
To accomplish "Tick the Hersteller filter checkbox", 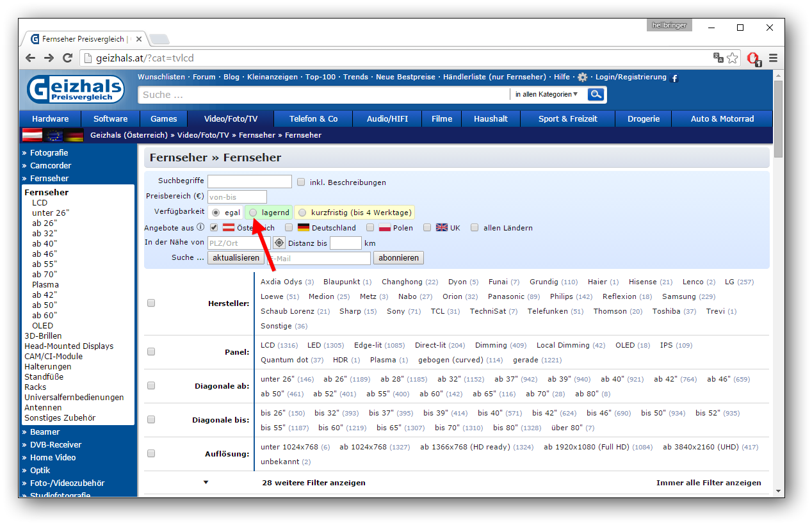I will 151,303.
